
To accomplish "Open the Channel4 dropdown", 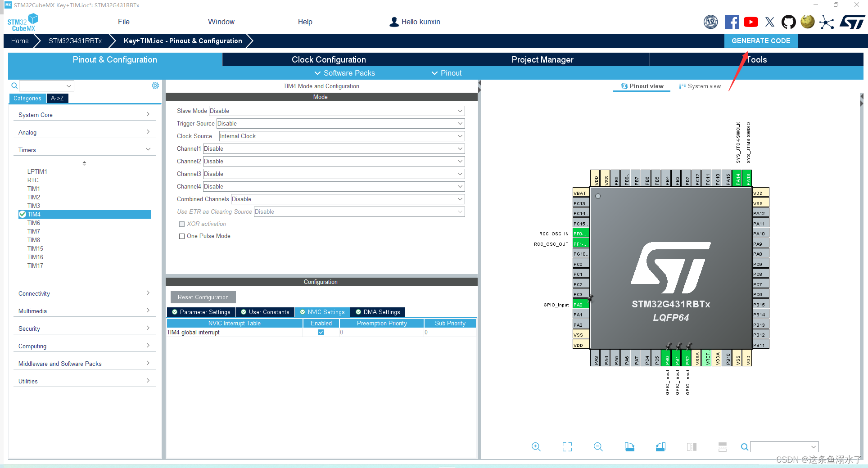I will 334,186.
